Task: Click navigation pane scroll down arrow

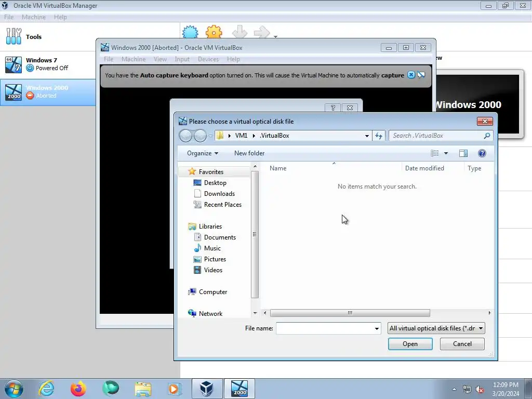Action: (255, 313)
